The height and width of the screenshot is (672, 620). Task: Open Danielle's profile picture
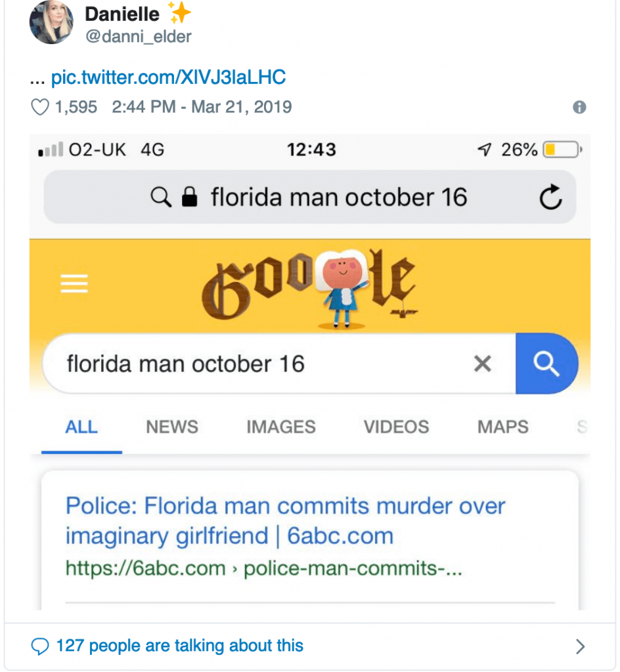(x=51, y=22)
